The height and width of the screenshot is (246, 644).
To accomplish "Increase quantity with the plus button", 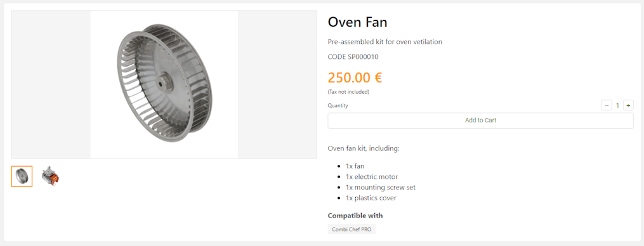I will coord(628,105).
